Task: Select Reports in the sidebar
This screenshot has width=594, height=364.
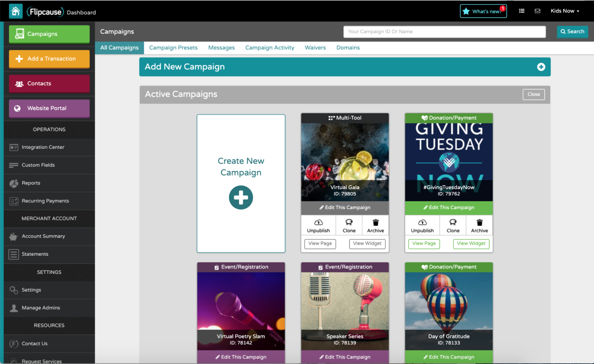Action: [x=31, y=183]
